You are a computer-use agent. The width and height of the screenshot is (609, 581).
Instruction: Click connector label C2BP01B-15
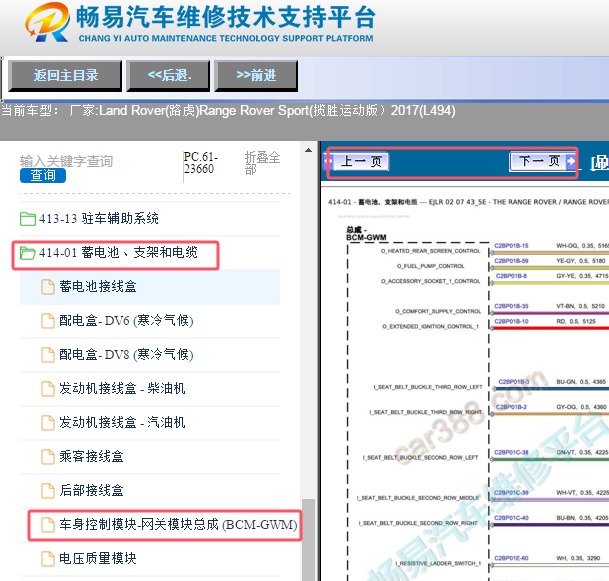click(x=511, y=245)
